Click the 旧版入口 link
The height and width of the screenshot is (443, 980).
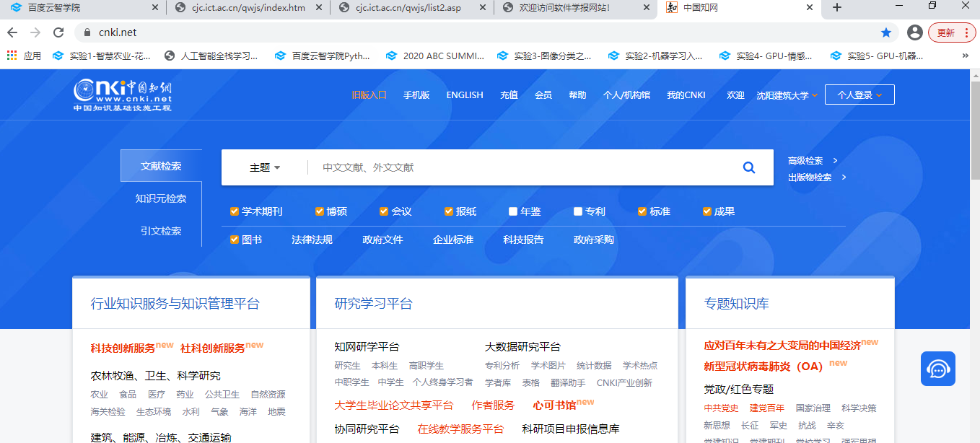click(369, 95)
